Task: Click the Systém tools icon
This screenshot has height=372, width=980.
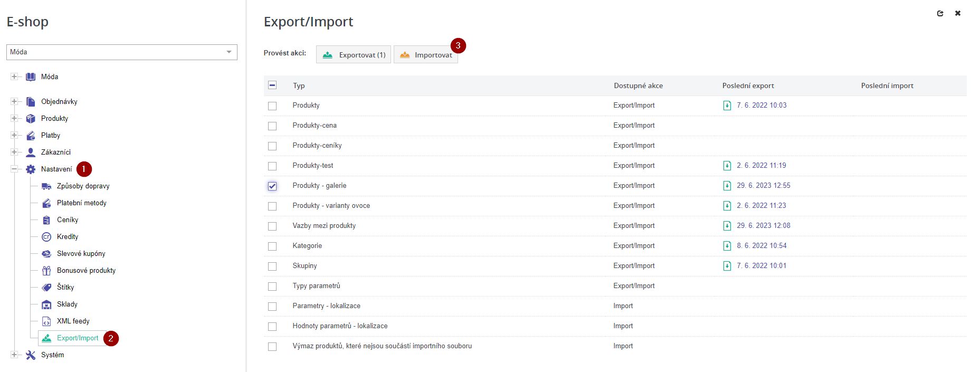Action: [x=31, y=355]
